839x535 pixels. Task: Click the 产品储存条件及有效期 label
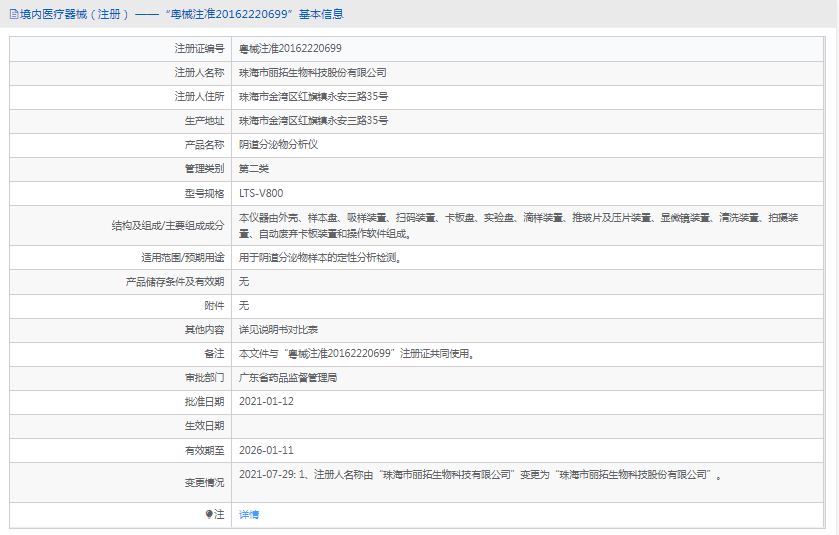point(174,282)
